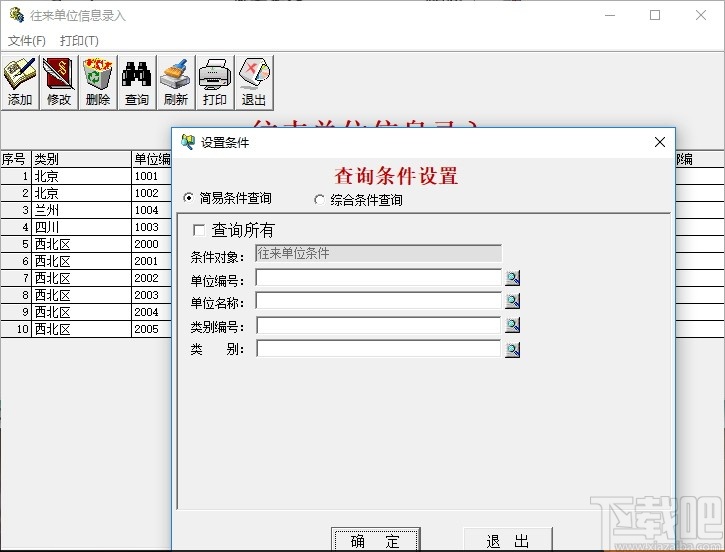The width and height of the screenshot is (725, 552).
Task: Click the unit code 2003 cell
Action: (152, 295)
